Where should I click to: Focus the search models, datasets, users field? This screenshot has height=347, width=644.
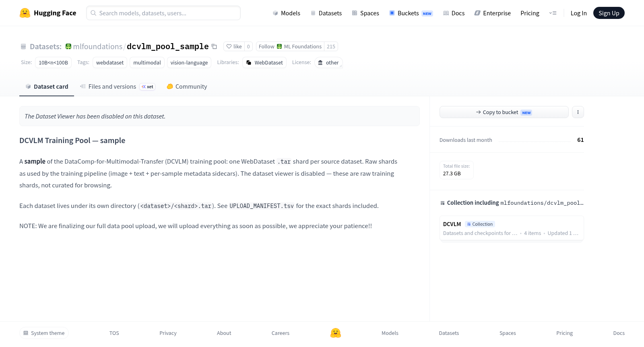pos(163,13)
